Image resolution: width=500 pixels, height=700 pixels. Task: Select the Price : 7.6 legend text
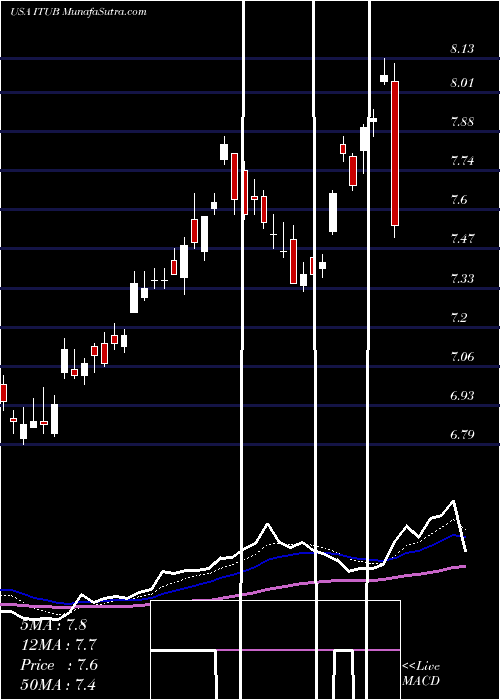tap(59, 665)
